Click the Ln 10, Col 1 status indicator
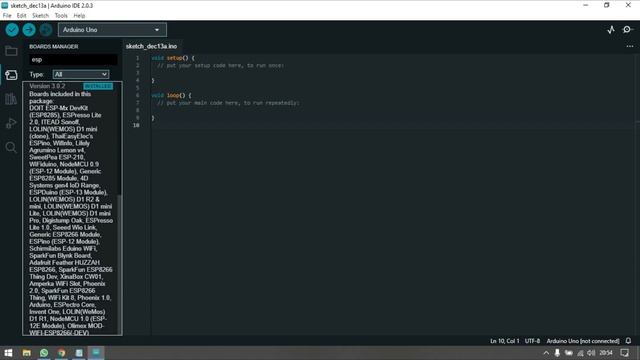Viewport: 640px width, 360px height. coord(505,341)
